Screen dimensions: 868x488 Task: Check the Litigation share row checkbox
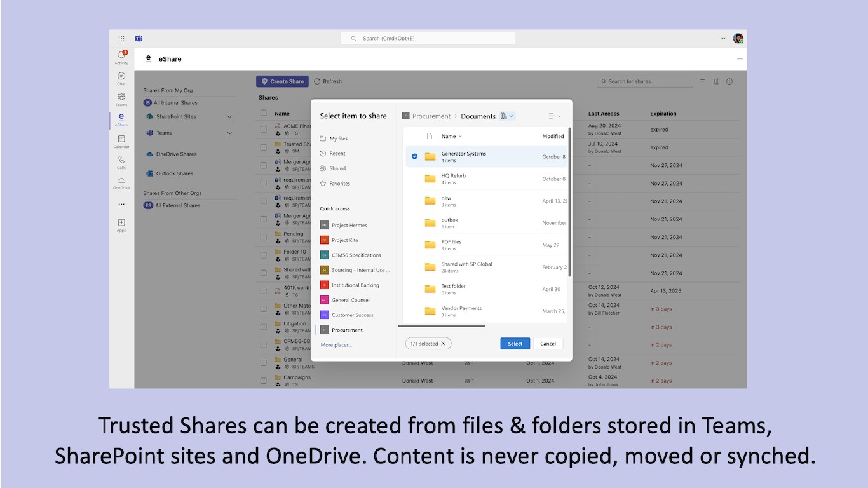263,327
